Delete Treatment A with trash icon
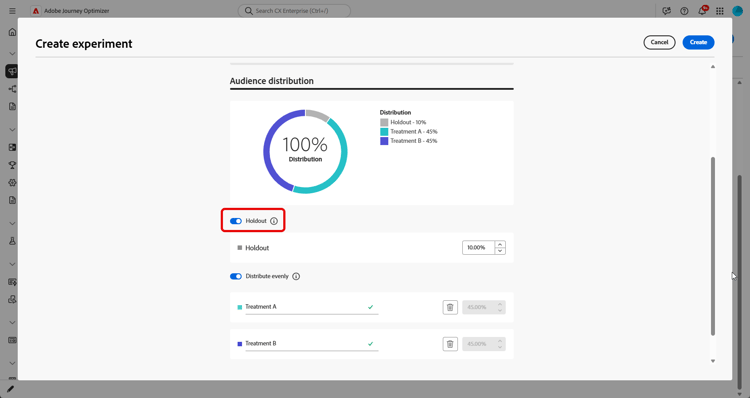Viewport: 750px width, 398px height. [450, 307]
